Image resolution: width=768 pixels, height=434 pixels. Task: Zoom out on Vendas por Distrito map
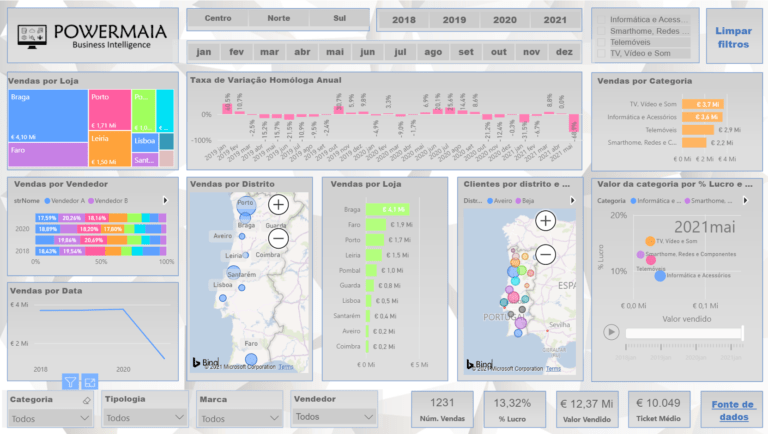coord(278,238)
